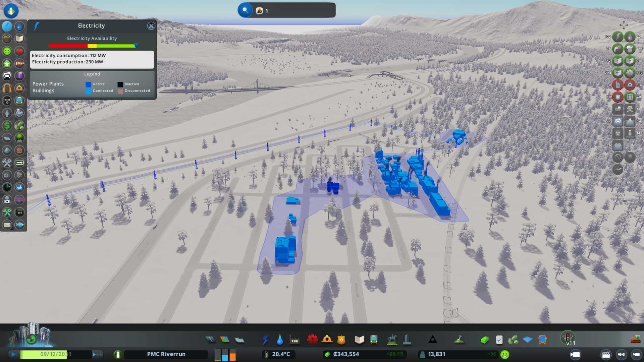
Task: Open the crime info view with masked face
Action: pos(7,101)
